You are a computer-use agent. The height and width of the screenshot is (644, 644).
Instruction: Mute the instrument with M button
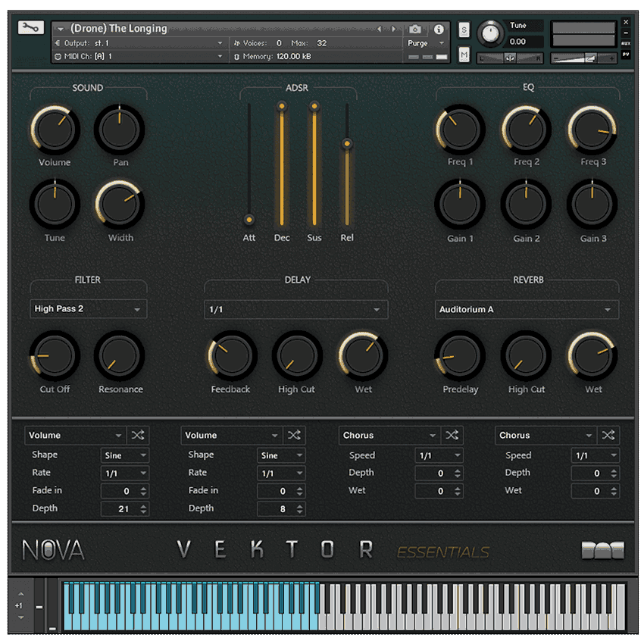click(x=464, y=55)
